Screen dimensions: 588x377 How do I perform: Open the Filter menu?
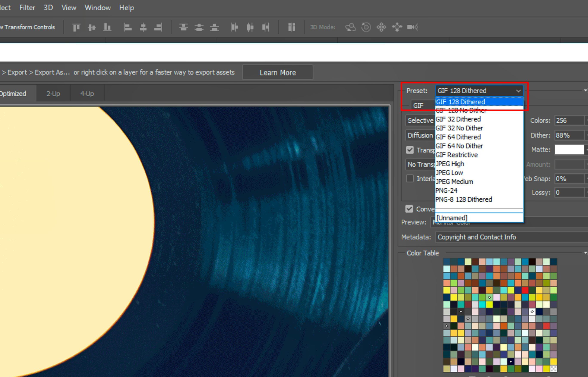[x=27, y=8]
